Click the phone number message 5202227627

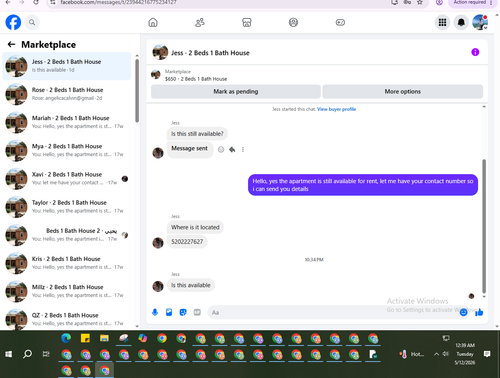[x=187, y=242]
